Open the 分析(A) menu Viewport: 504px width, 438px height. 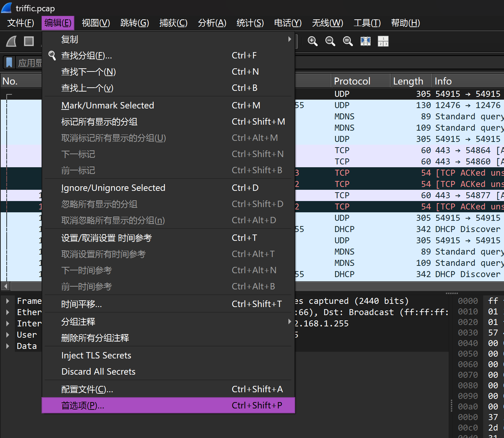pyautogui.click(x=212, y=23)
